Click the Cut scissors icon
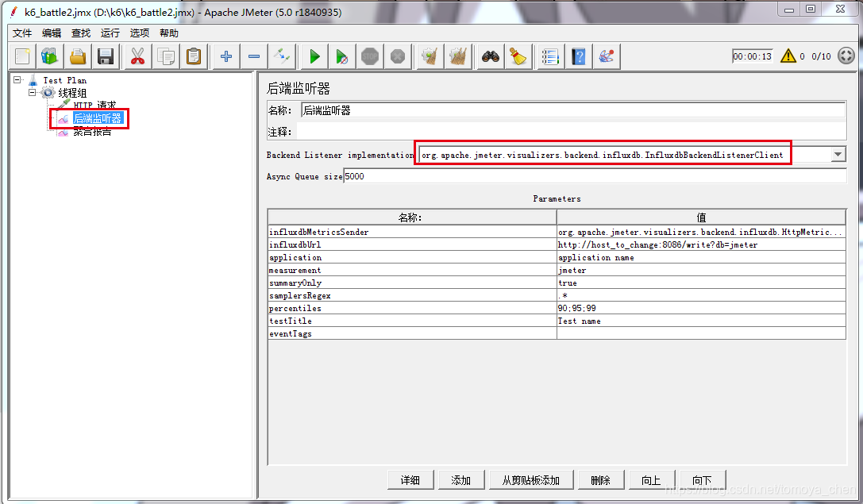The height and width of the screenshot is (504, 863). click(x=137, y=56)
